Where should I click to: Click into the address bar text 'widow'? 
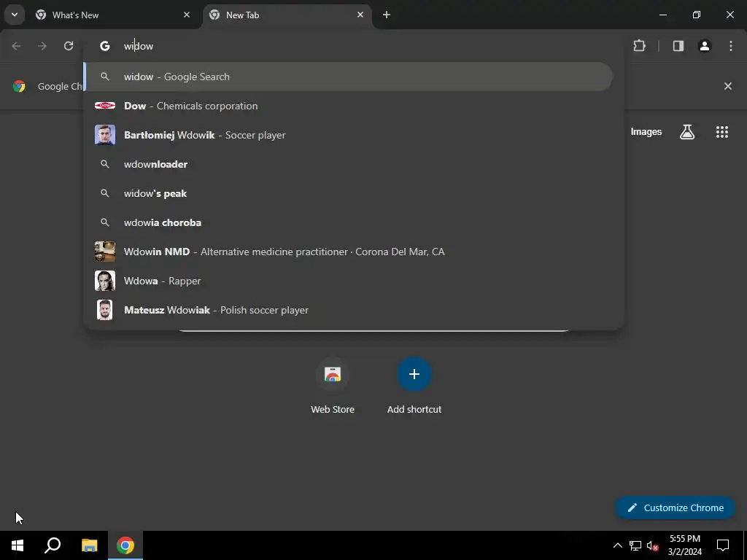pyautogui.click(x=139, y=46)
